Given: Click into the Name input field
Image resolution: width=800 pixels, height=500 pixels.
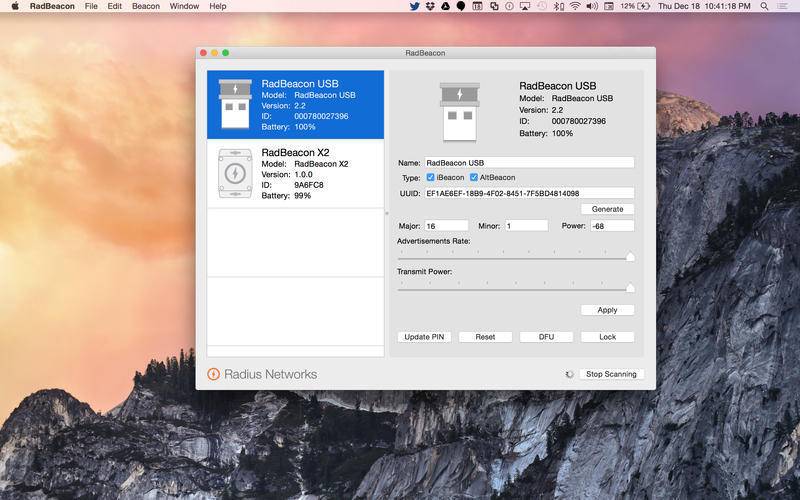Looking at the screenshot, I should point(529,163).
